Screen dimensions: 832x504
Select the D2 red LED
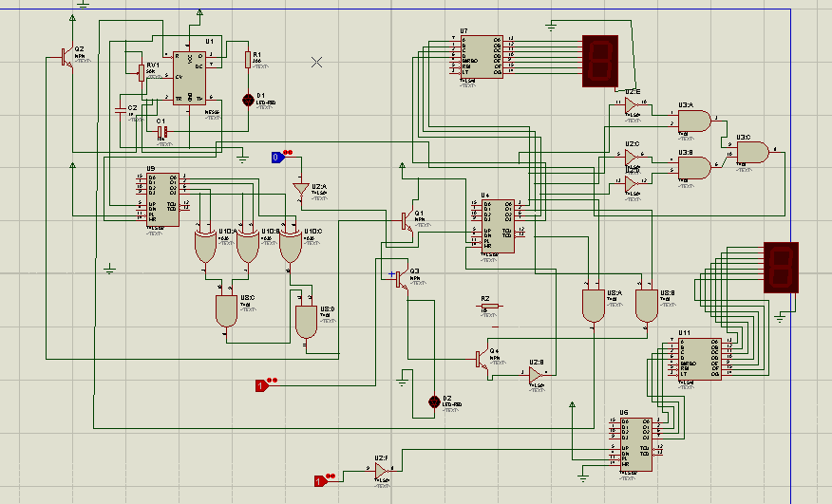coord(434,401)
